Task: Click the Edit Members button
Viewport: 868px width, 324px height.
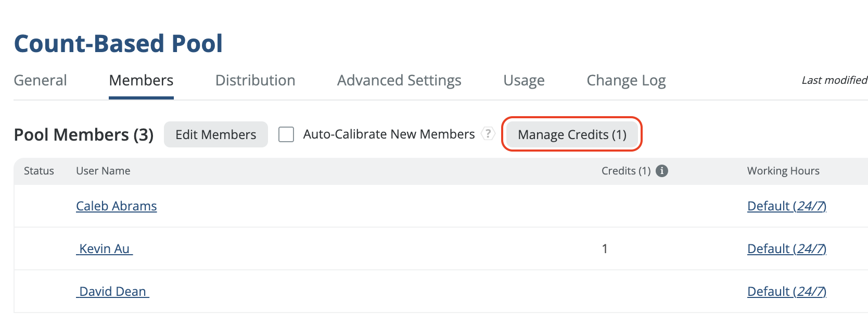Action: pos(216,134)
